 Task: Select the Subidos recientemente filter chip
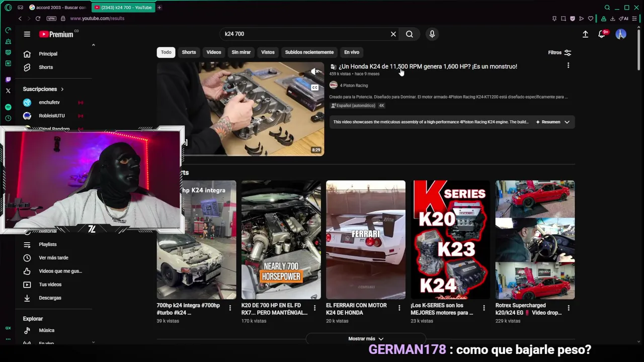click(309, 52)
